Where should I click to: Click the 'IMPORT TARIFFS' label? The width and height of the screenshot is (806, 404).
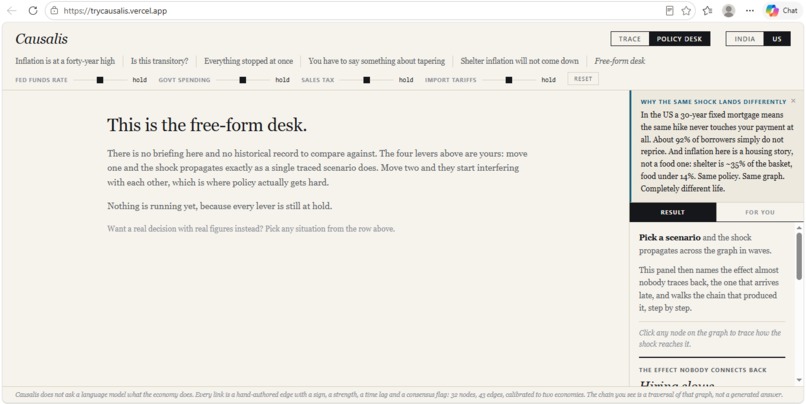[451, 80]
